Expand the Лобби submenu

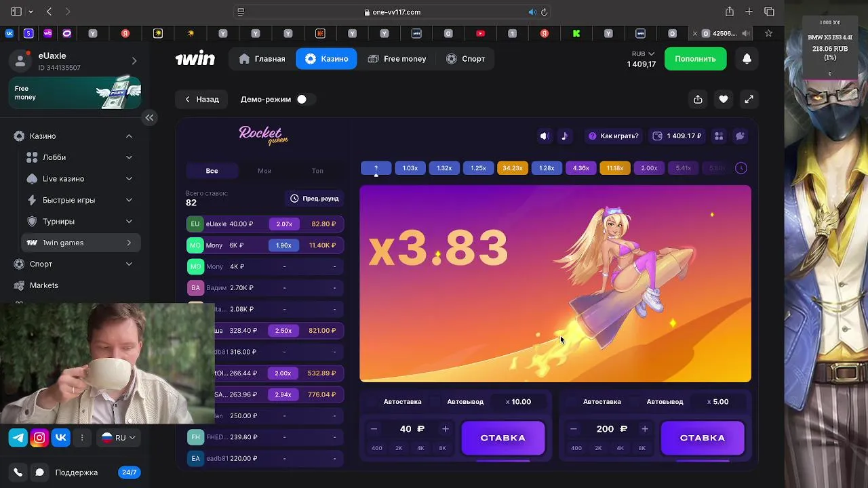[129, 157]
